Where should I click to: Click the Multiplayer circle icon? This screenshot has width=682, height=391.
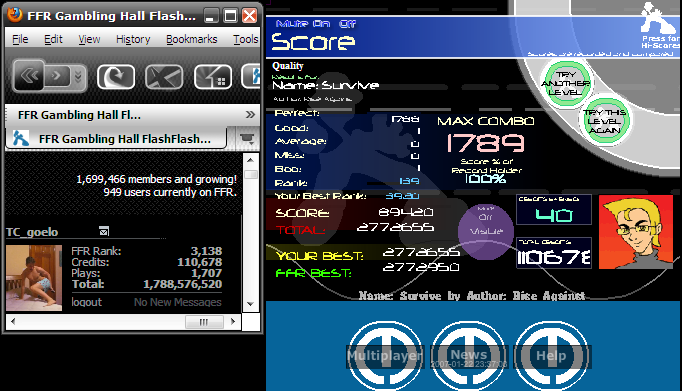pos(385,356)
